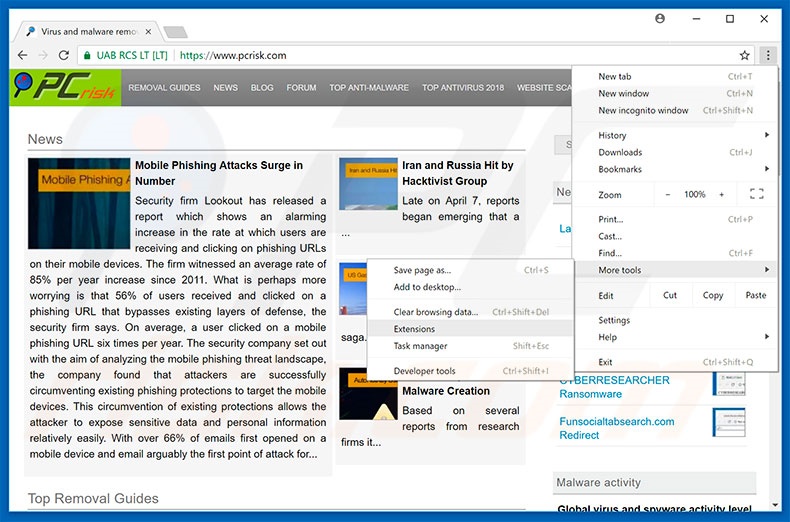Select Clear browsing data... option
The height and width of the screenshot is (522, 790).
pyautogui.click(x=470, y=312)
